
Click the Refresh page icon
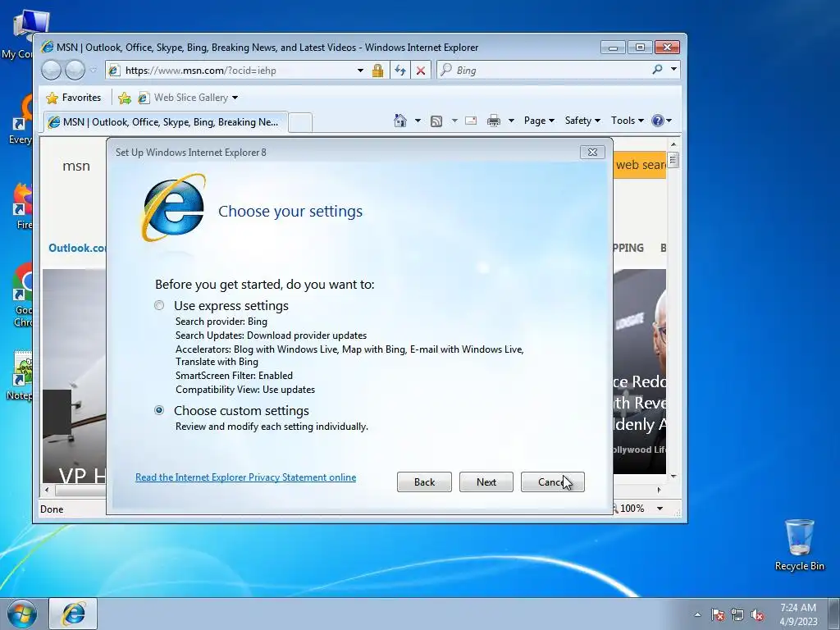point(400,71)
